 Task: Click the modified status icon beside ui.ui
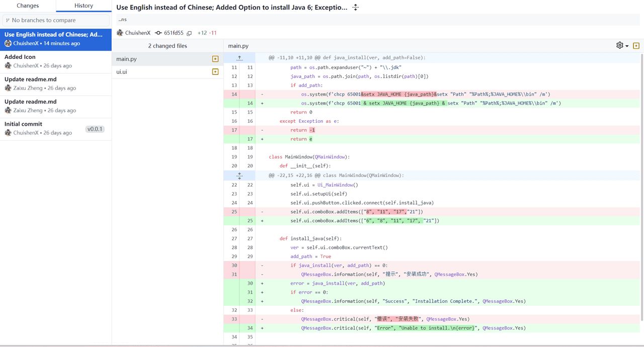215,72
